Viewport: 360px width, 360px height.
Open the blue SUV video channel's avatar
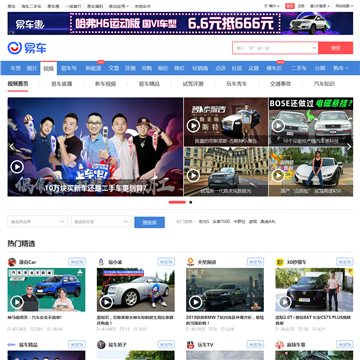pyautogui.click(x=12, y=262)
